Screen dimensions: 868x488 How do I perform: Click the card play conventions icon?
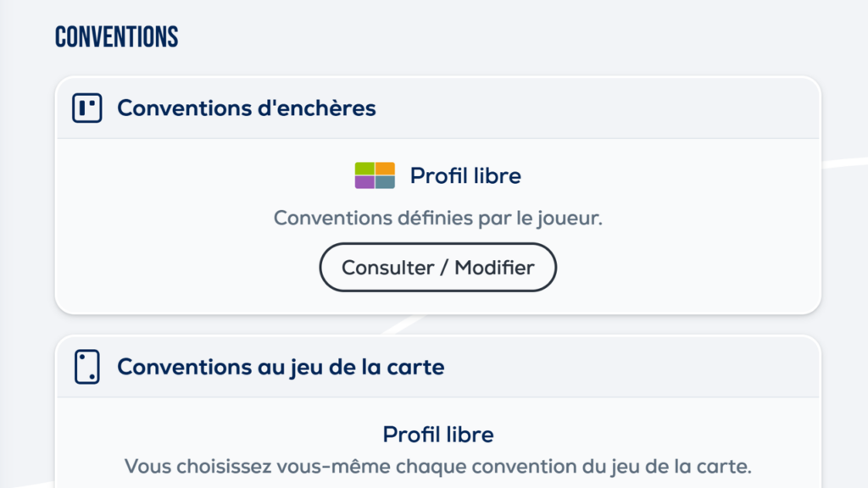[87, 367]
